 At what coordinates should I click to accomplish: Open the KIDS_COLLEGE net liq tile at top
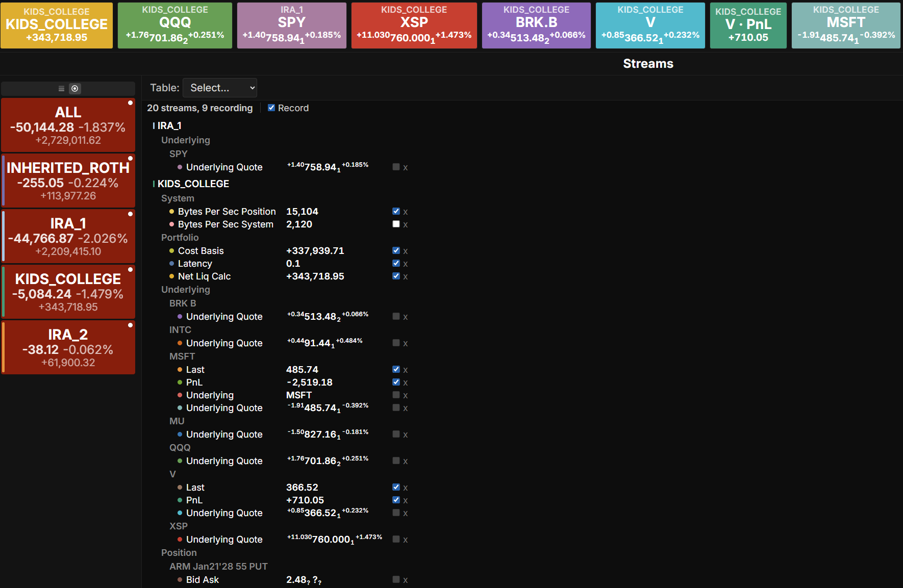pyautogui.click(x=57, y=25)
